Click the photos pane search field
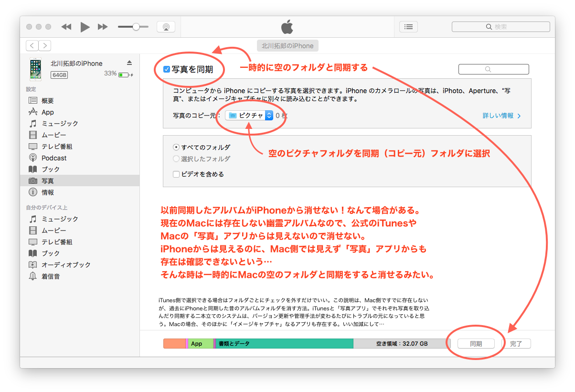575x392 pixels. (x=493, y=69)
